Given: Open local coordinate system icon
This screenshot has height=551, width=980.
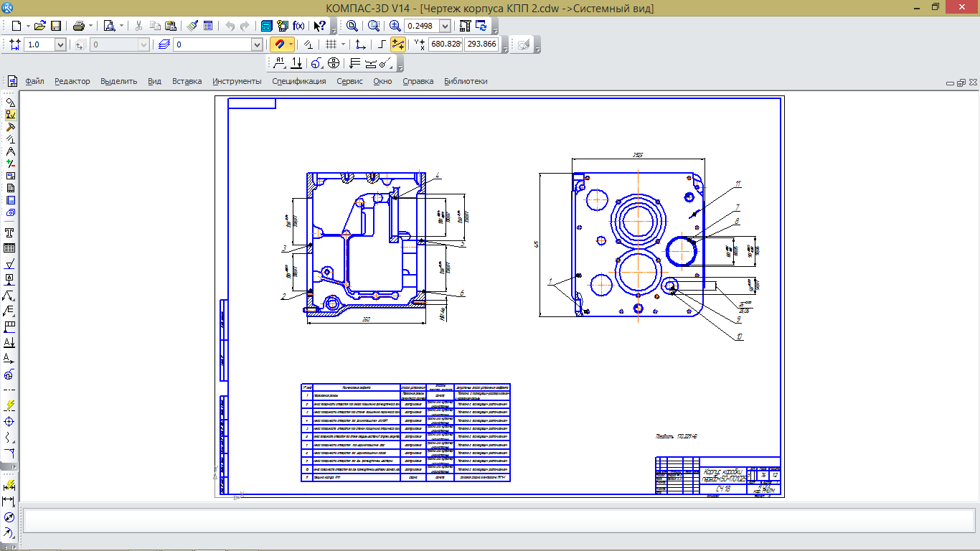Looking at the screenshot, I should (360, 44).
